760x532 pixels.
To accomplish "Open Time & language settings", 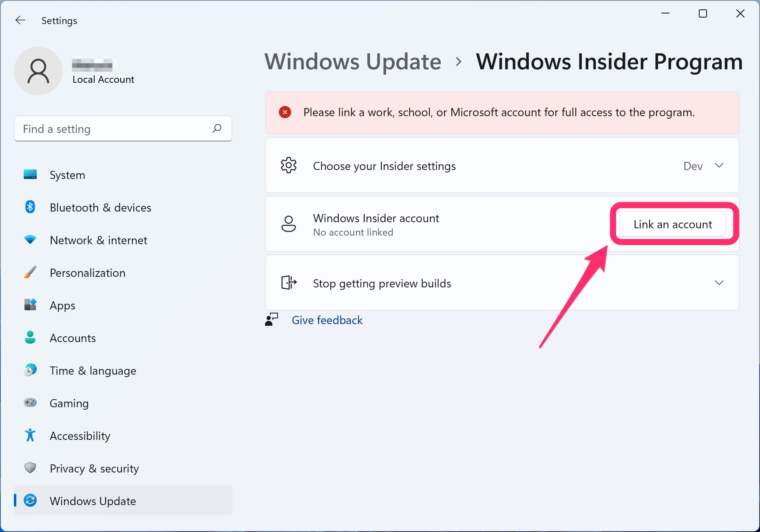I will click(x=93, y=370).
